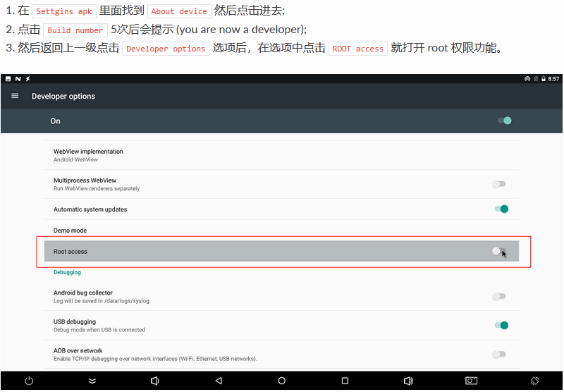Click the no-SIM icon in status bar
This screenshot has height=392, width=564.
point(536,79)
